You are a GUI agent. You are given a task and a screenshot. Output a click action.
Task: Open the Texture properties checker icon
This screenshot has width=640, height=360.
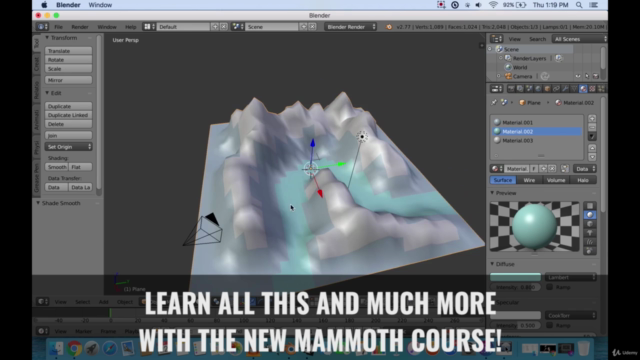pyautogui.click(x=592, y=89)
